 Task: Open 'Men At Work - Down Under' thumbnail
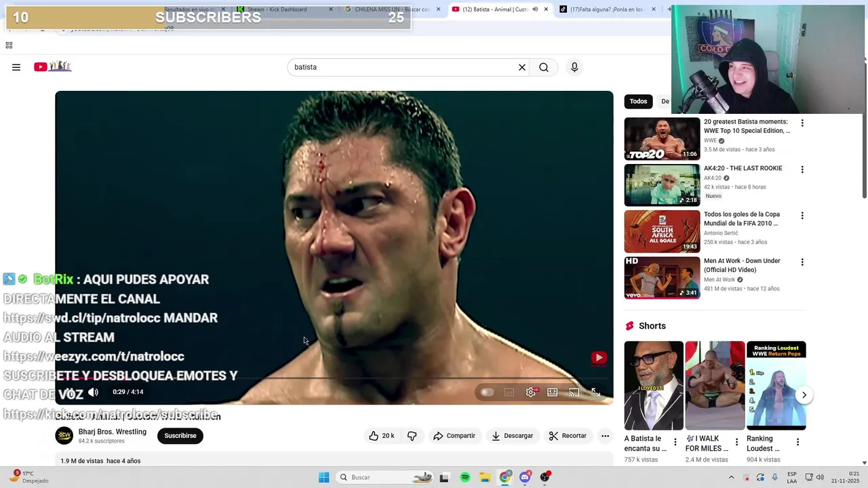[662, 278]
